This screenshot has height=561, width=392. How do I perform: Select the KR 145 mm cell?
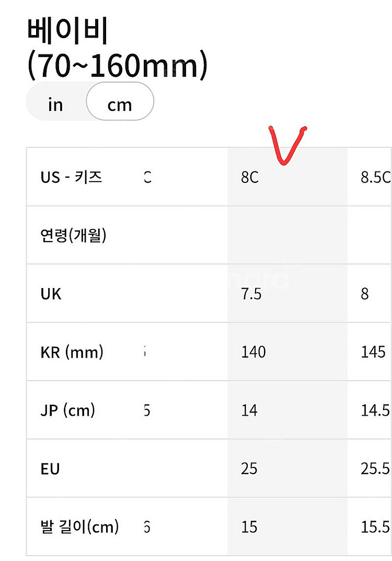click(x=370, y=352)
